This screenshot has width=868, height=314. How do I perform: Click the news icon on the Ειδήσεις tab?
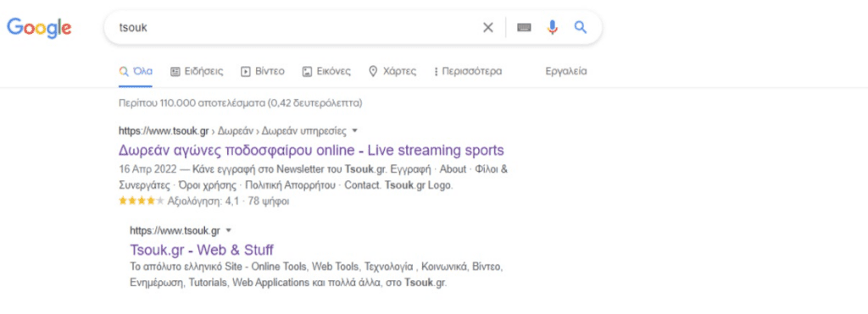(175, 71)
